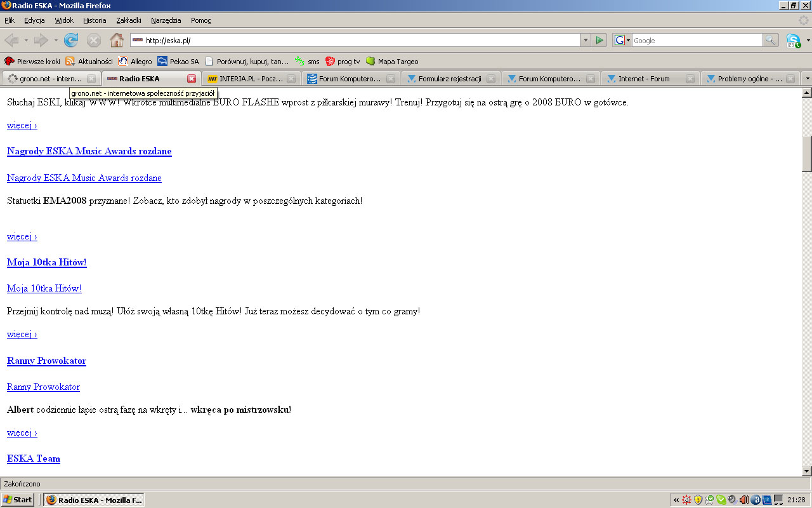Open the Google search engine dropdown

tap(622, 41)
